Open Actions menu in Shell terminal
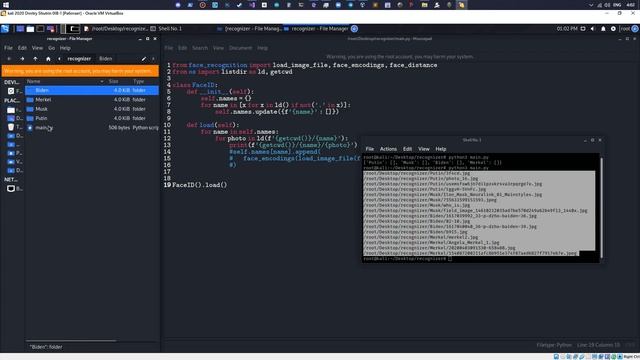The height and width of the screenshot is (360, 640). tap(388, 149)
